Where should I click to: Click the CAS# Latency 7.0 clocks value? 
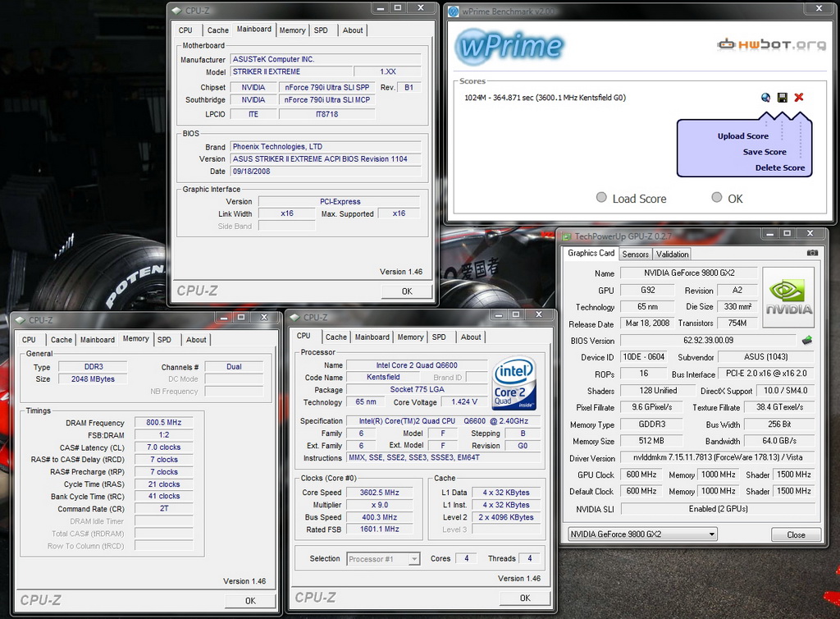(163, 447)
